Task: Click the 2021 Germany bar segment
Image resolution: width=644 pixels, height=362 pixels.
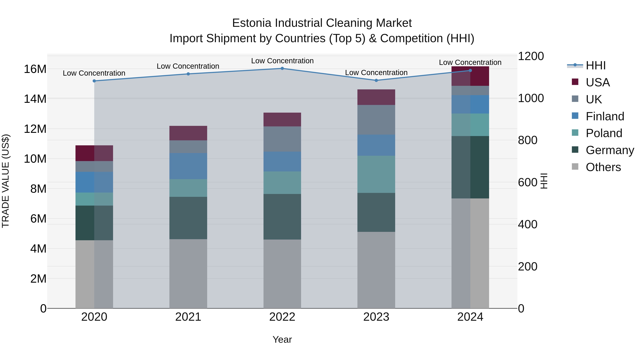Action: [188, 218]
